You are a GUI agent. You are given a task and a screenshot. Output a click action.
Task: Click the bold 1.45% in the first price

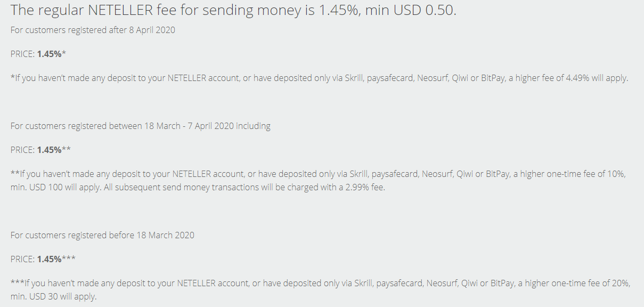(50, 54)
